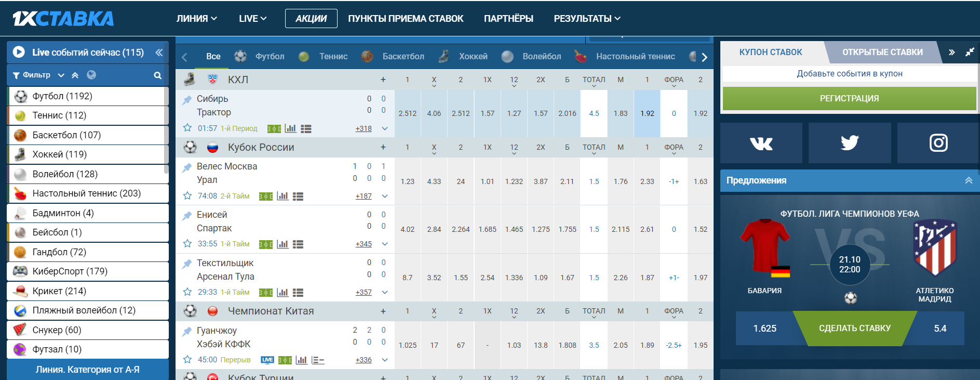Add Сибирь – Трактор to favorites star
This screenshot has height=380, width=980.
(x=187, y=128)
